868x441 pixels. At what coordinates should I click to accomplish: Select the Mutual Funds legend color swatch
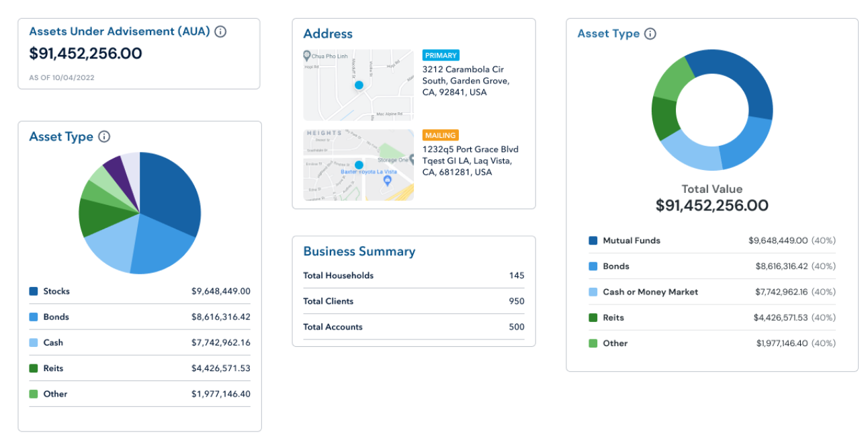[x=593, y=240]
